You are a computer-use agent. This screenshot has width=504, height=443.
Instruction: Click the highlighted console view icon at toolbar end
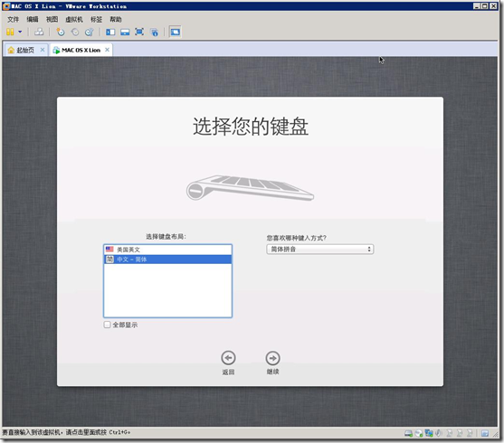176,32
